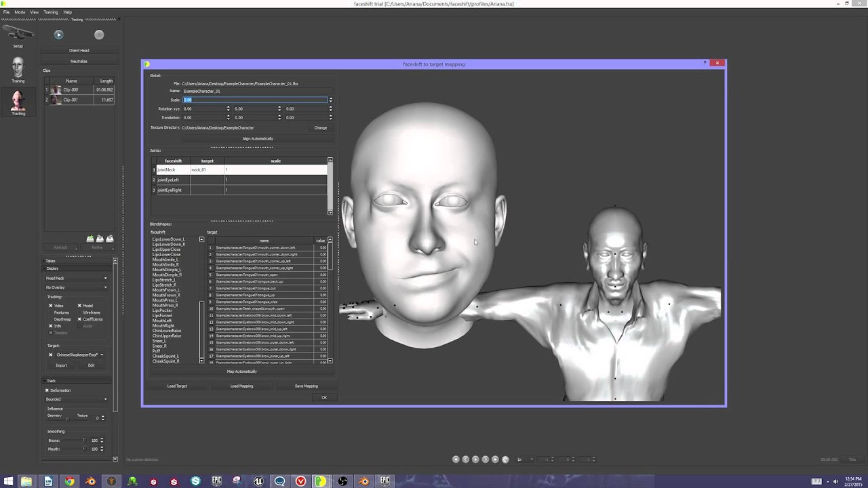Launch Google Chrome from taskbar

click(69, 481)
